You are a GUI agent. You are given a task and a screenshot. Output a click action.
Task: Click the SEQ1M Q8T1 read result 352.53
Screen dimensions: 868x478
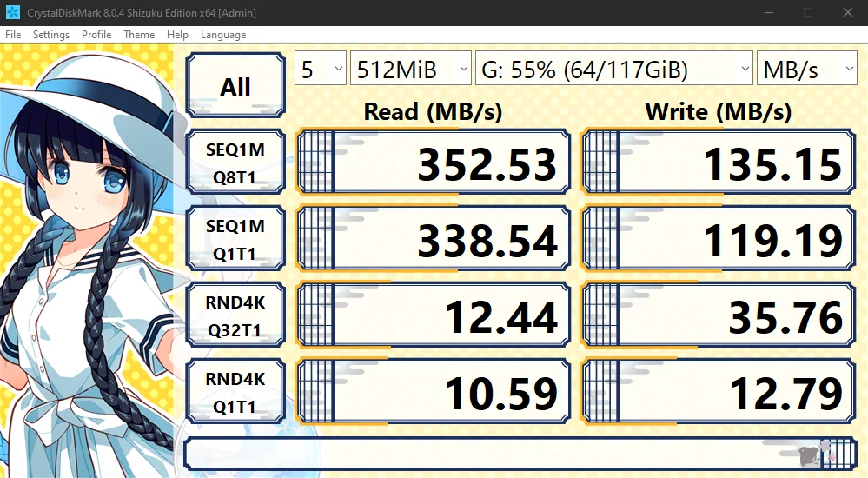(x=434, y=163)
